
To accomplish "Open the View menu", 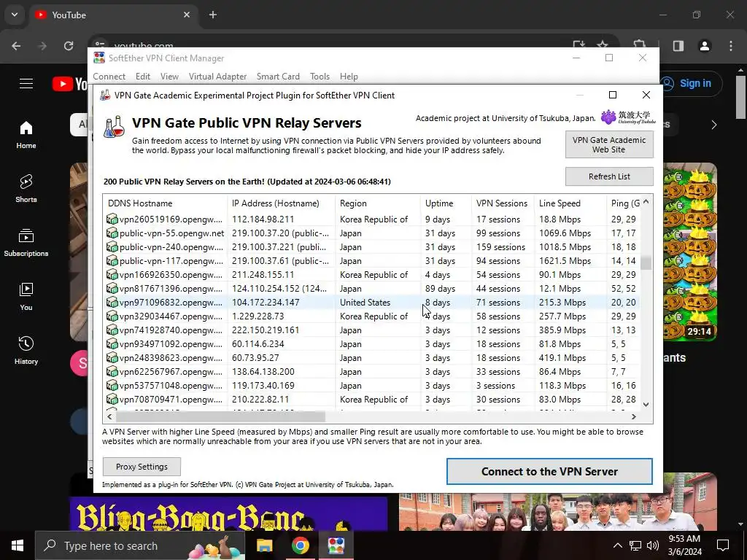I will coord(169,76).
